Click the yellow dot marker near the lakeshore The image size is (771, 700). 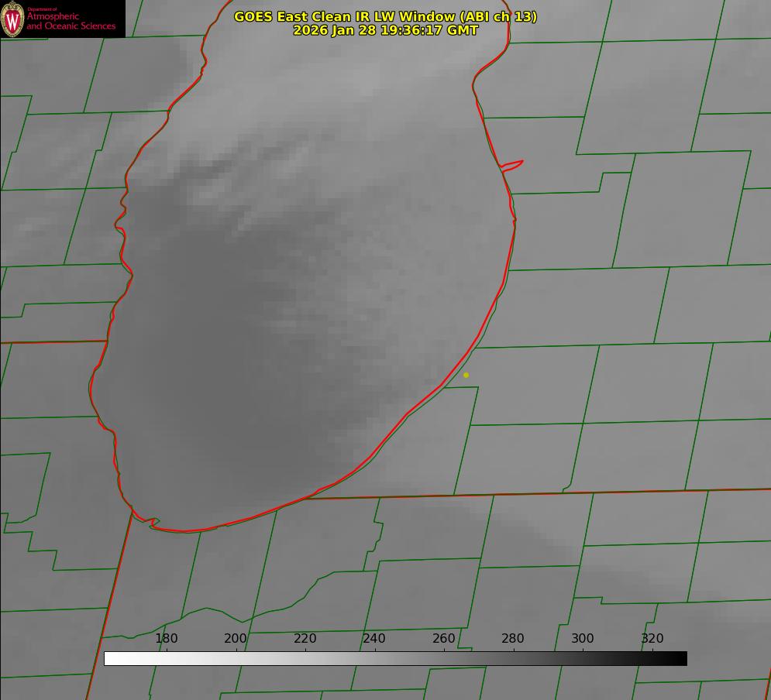click(466, 375)
